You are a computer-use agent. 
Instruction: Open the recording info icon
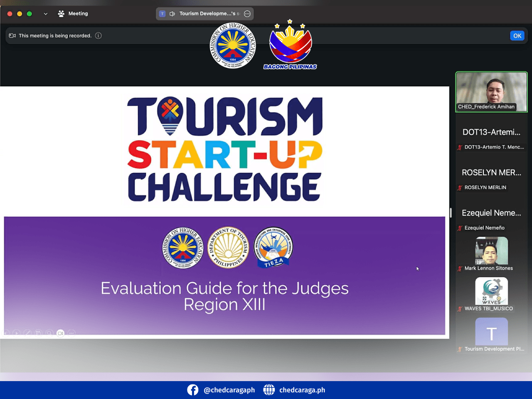click(99, 36)
